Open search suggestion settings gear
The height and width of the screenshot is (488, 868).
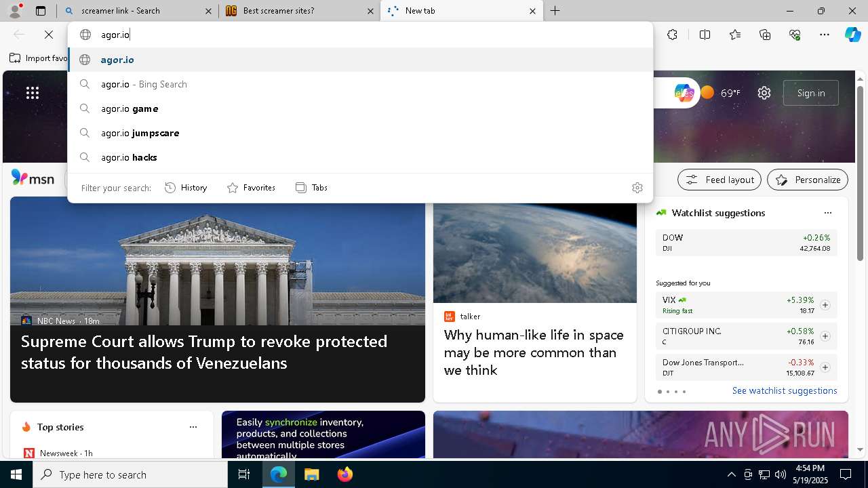(637, 188)
